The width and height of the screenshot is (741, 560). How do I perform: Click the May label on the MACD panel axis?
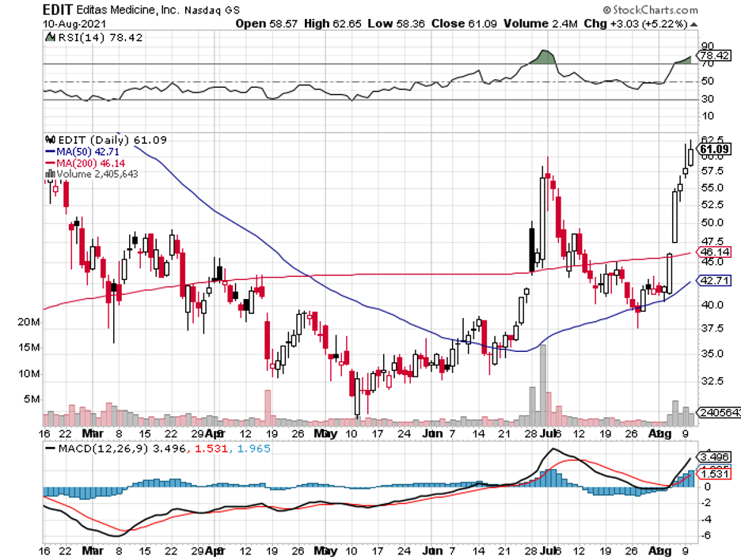[323, 548]
